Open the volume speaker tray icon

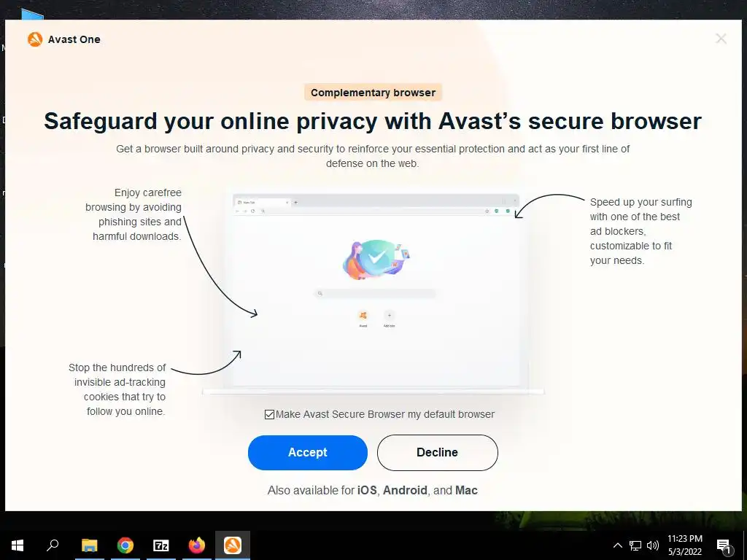click(653, 545)
